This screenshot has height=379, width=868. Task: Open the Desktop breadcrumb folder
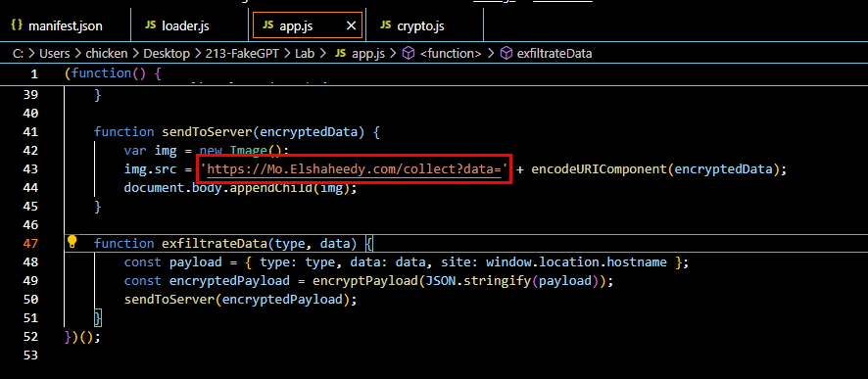(167, 54)
